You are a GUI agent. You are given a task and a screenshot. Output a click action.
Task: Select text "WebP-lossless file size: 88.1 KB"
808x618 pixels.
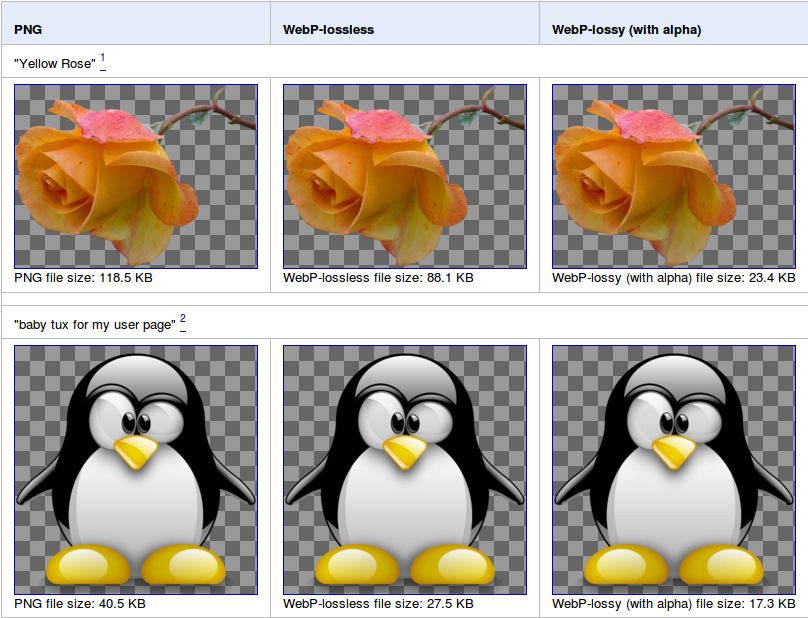[378, 277]
